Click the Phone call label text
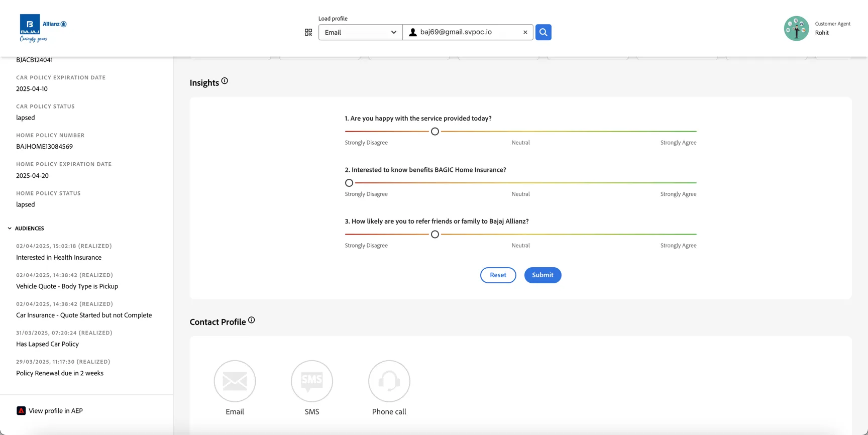The image size is (868, 435). [389, 412]
